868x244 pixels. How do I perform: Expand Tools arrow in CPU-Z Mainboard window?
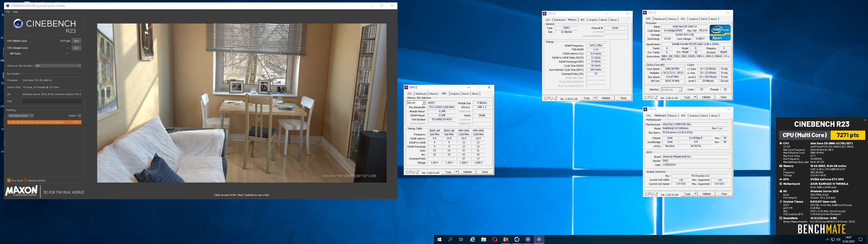point(696,194)
